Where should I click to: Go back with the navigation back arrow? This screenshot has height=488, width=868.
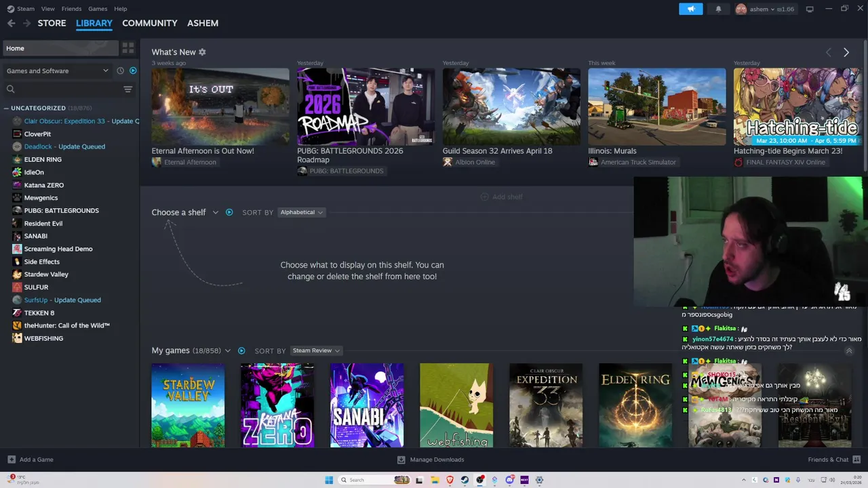(x=11, y=23)
